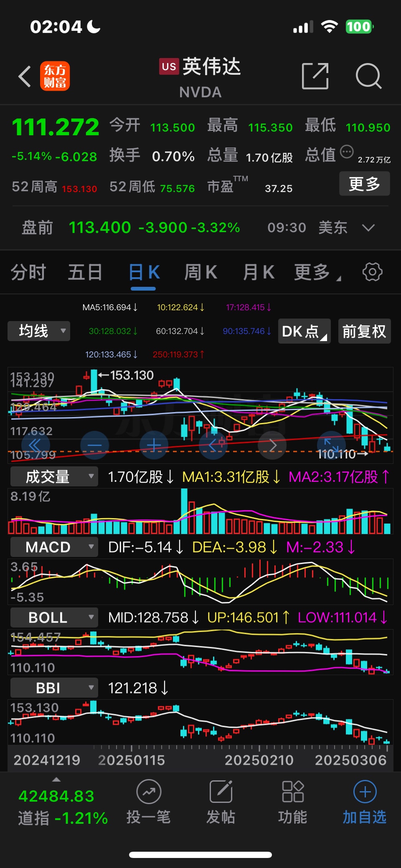Jump to earliest data with double-left arrow
The image size is (401, 868).
point(35,445)
